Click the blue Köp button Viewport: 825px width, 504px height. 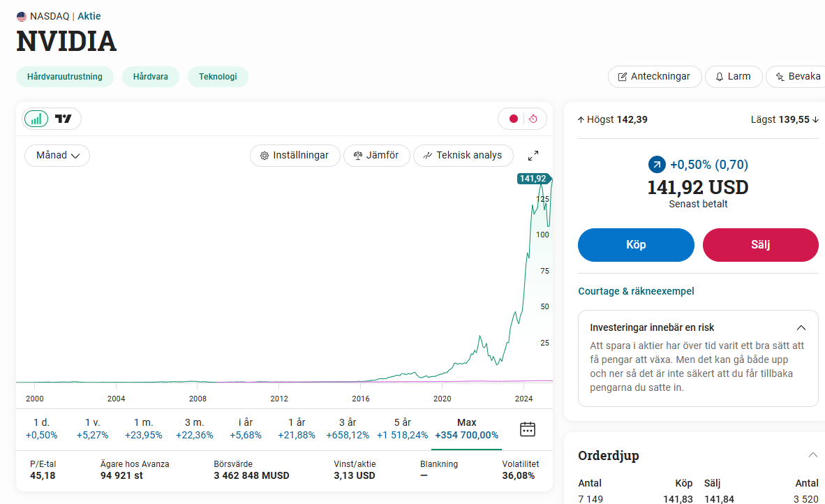pos(636,244)
